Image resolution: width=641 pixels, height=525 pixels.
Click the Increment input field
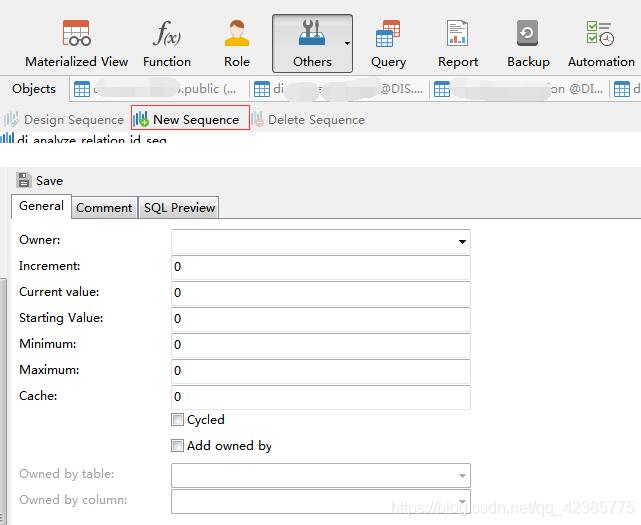pyautogui.click(x=320, y=267)
